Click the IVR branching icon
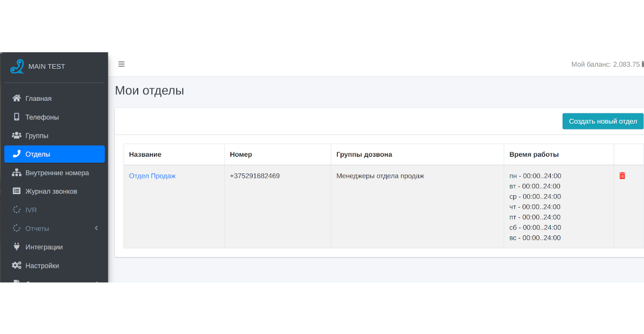644x334 pixels. [16, 209]
